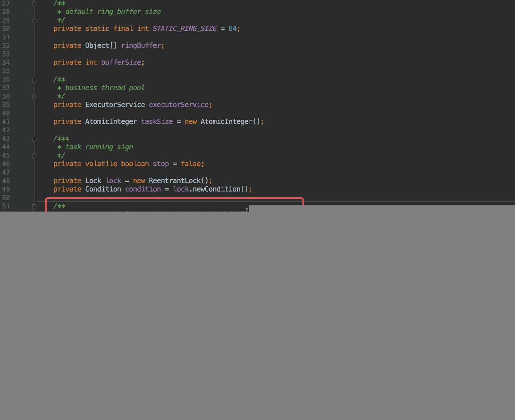The height and width of the screenshot is (420, 515).
Task: Click the Condition type on line 49
Action: (103, 189)
